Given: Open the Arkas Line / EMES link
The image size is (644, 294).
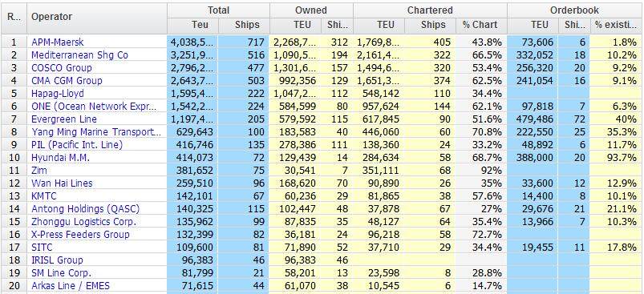Looking at the screenshot, I should point(71,285).
